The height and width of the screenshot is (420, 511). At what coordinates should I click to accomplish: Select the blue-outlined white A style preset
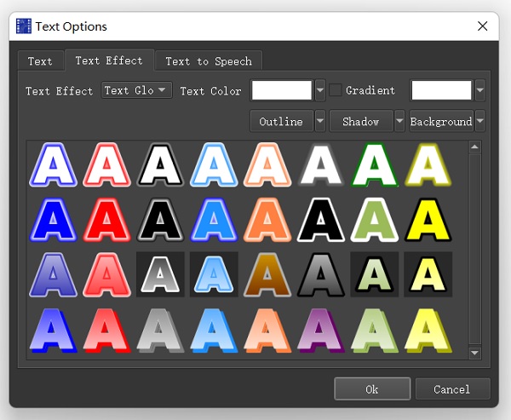(53, 164)
